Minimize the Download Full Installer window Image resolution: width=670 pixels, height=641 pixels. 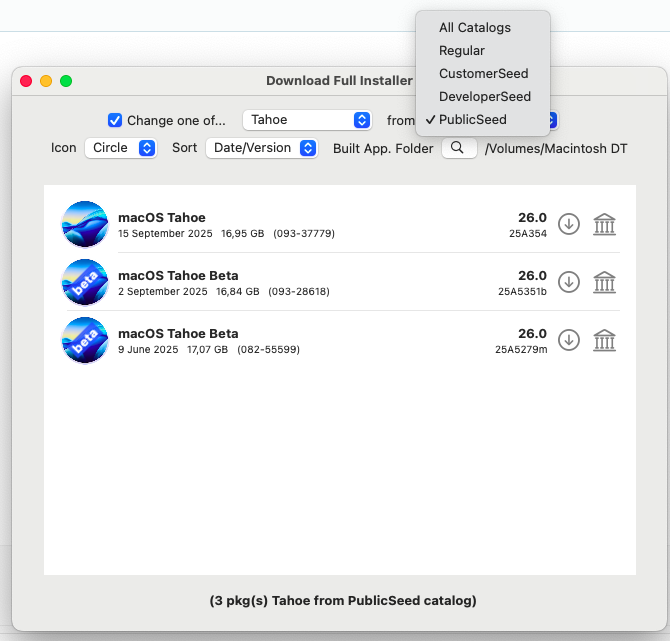click(46, 81)
